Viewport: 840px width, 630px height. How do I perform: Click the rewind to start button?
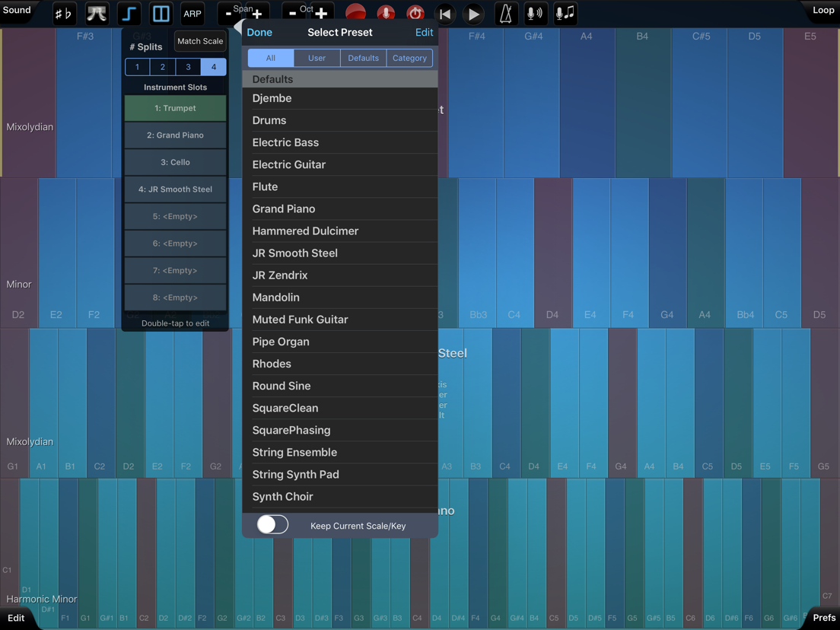445,14
